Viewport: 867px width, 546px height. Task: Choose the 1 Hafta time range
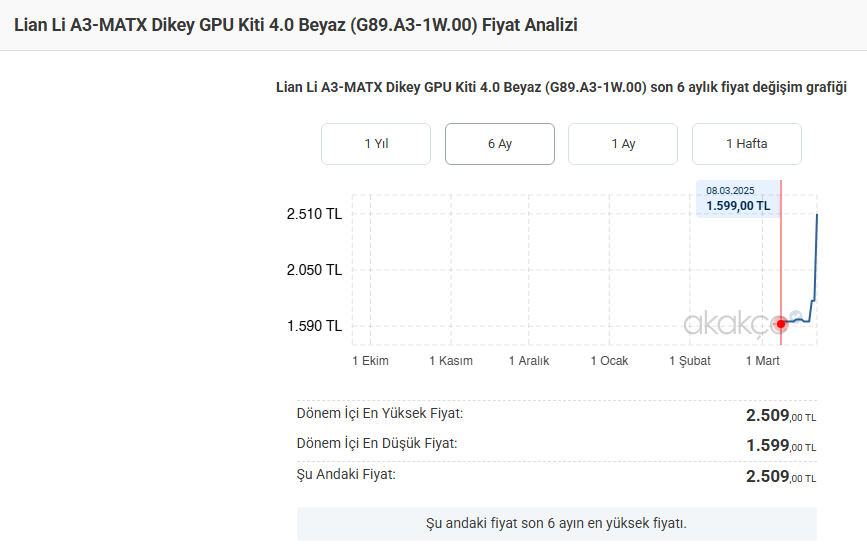click(x=747, y=144)
